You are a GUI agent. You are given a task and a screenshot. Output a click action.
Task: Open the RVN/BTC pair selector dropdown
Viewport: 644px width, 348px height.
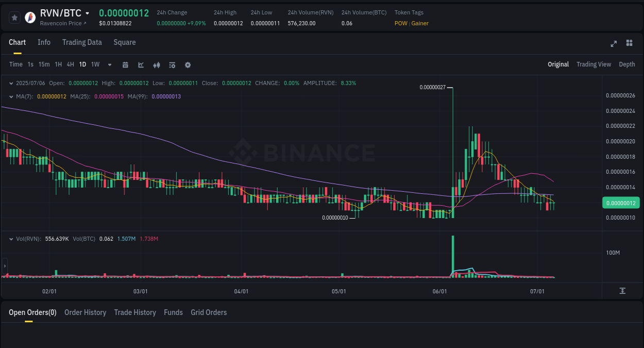pyautogui.click(x=88, y=13)
